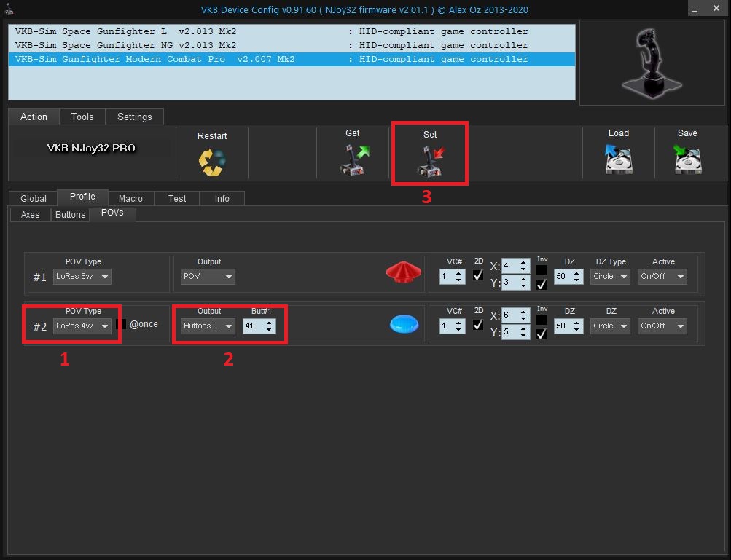The height and width of the screenshot is (560, 731).
Task: Open the Output dropdown showing Buttons L
Action: click(x=208, y=326)
